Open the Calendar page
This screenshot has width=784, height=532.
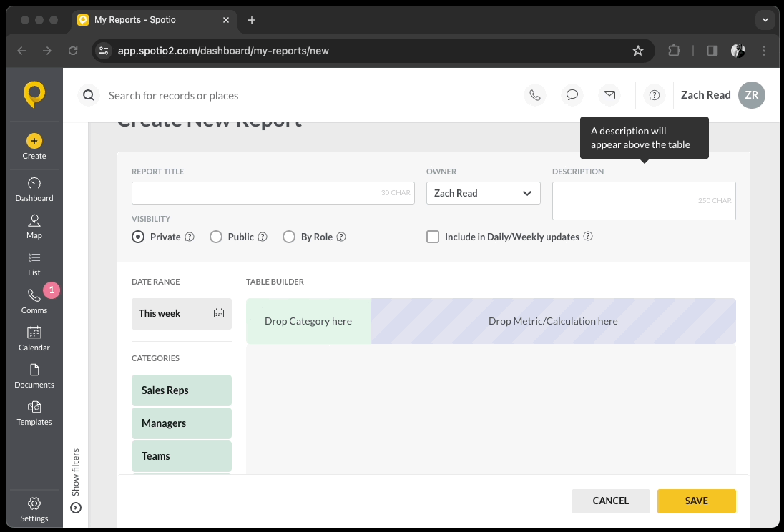(34, 338)
